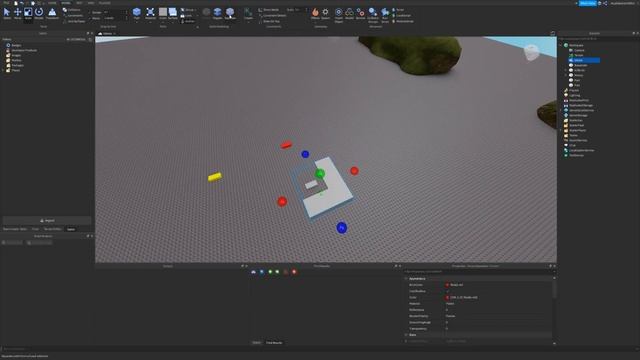Screen dimensions: 640x360
Task: Open the FILE menu
Action: [x=6, y=3]
